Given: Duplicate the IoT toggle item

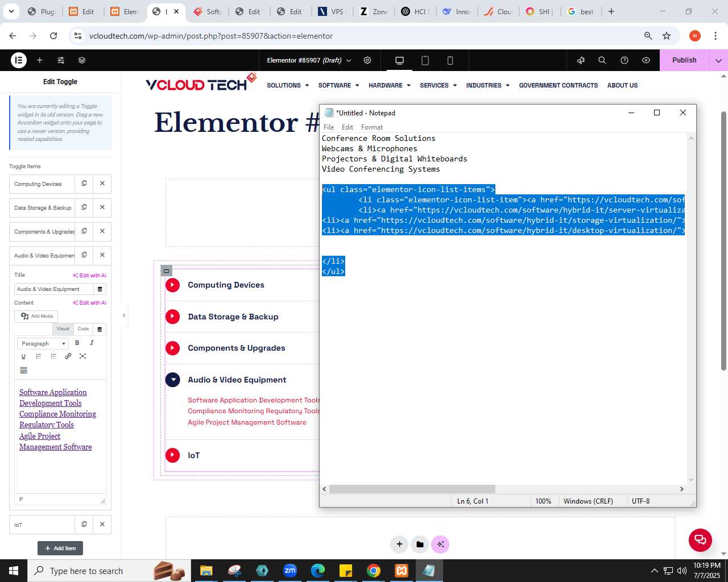Looking at the screenshot, I should point(84,525).
